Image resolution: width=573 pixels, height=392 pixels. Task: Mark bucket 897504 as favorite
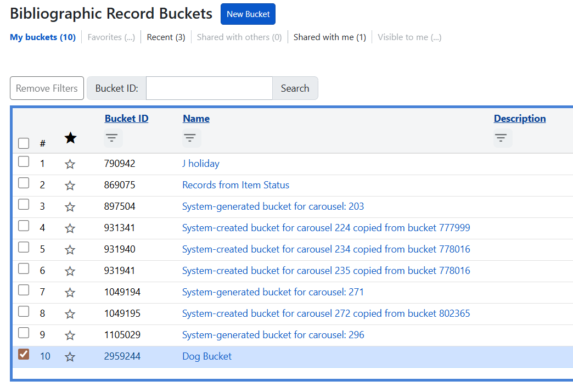pos(70,206)
